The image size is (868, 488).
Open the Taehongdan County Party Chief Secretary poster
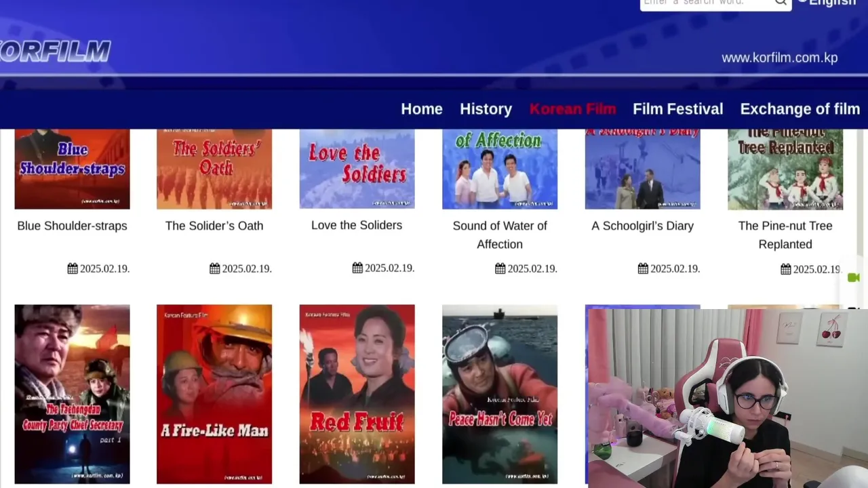coord(72,394)
